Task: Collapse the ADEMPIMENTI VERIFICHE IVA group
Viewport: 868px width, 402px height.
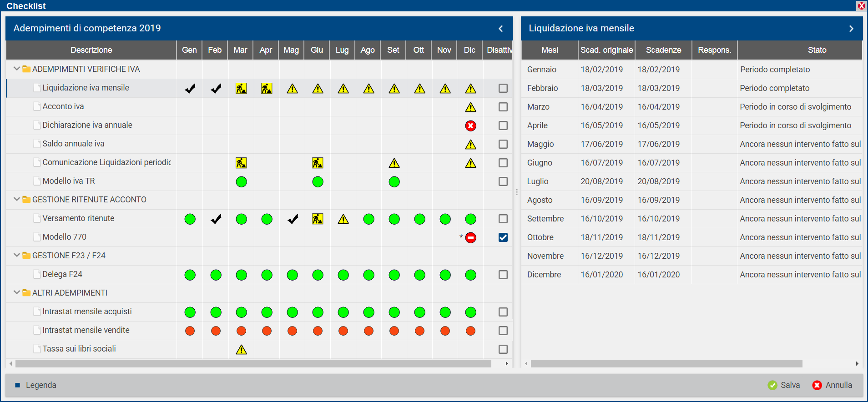Action: pos(17,69)
